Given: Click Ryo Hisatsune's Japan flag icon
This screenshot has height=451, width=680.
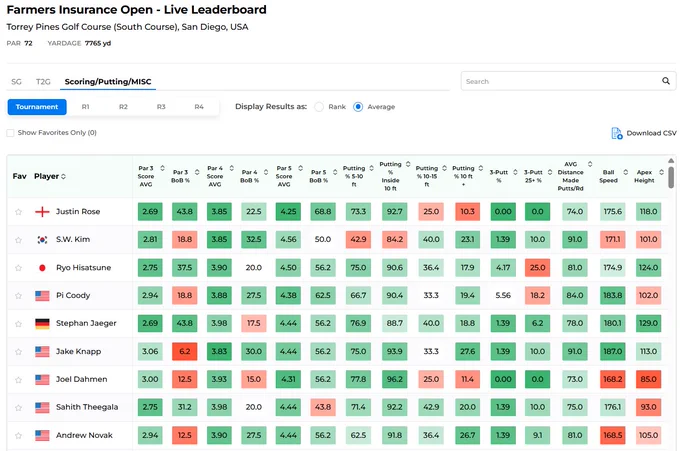Looking at the screenshot, I should (x=42, y=268).
